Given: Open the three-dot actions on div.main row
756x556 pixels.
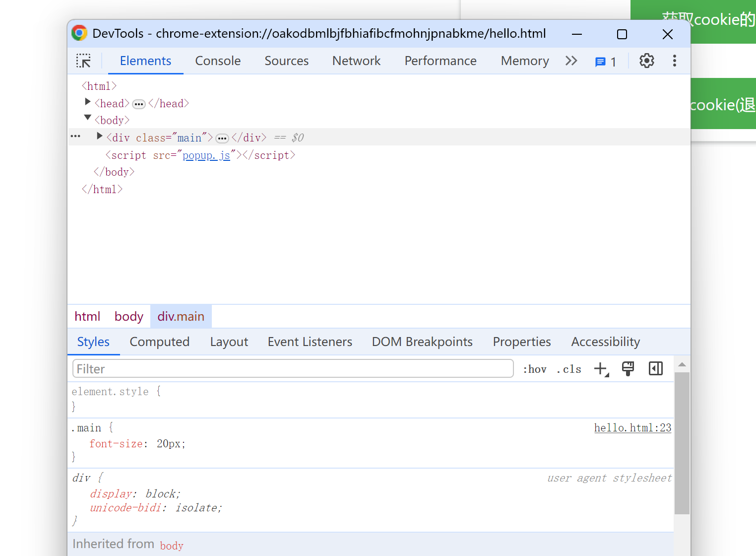Looking at the screenshot, I should [75, 136].
